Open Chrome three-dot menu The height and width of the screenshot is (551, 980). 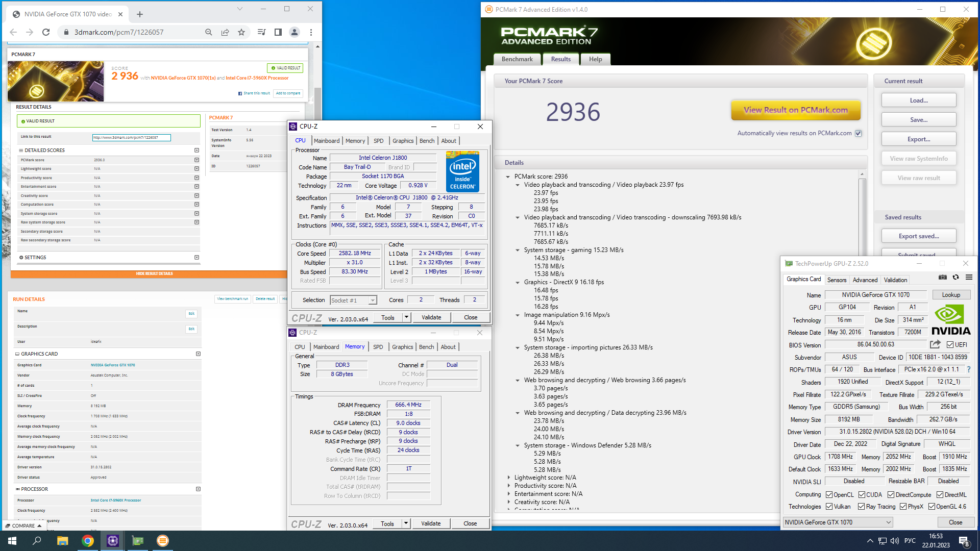point(311,32)
